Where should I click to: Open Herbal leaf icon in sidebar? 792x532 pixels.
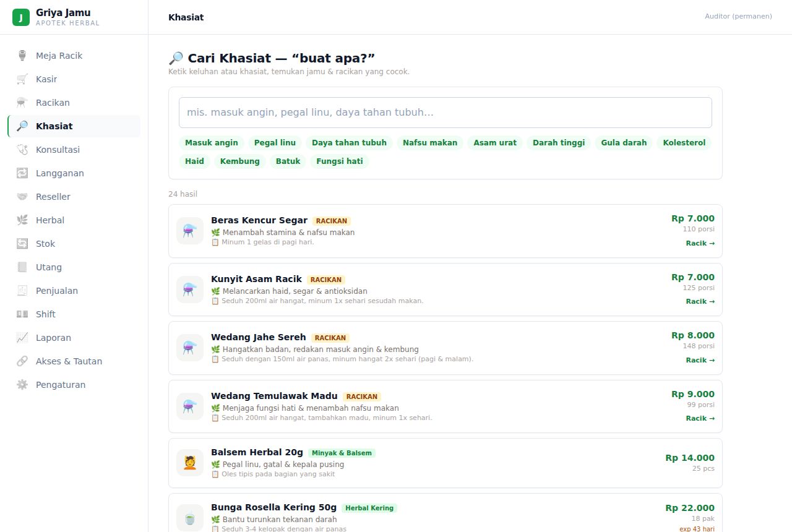22,220
